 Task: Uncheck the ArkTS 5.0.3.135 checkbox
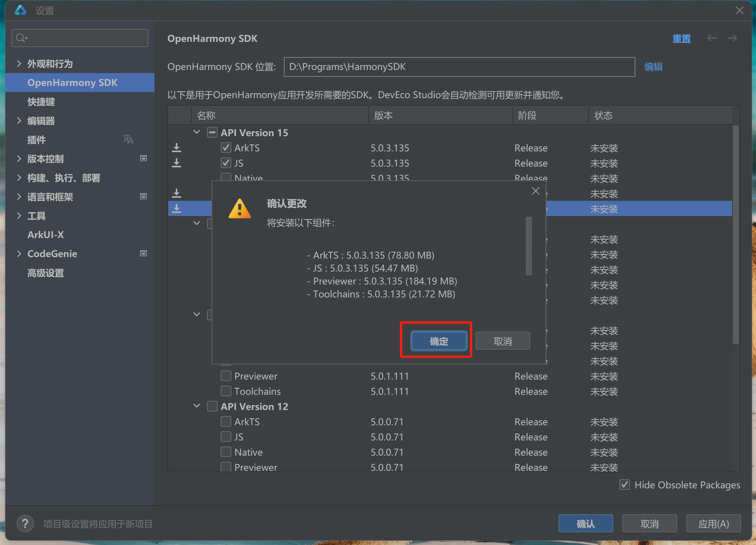point(226,148)
